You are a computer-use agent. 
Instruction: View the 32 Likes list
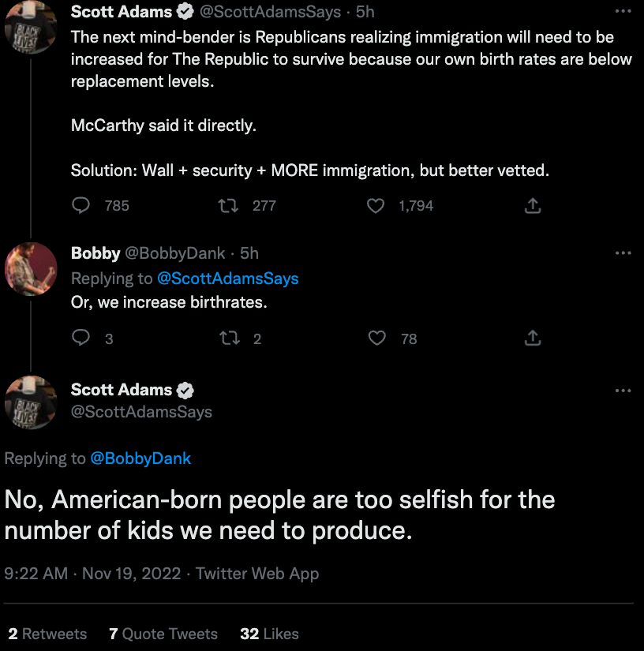269,634
